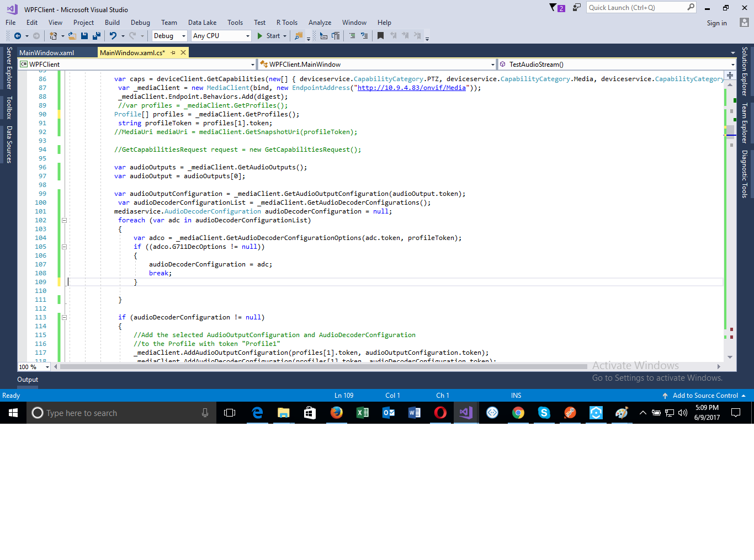
Task: Save the current file with the floppy disk icon
Action: (84, 36)
